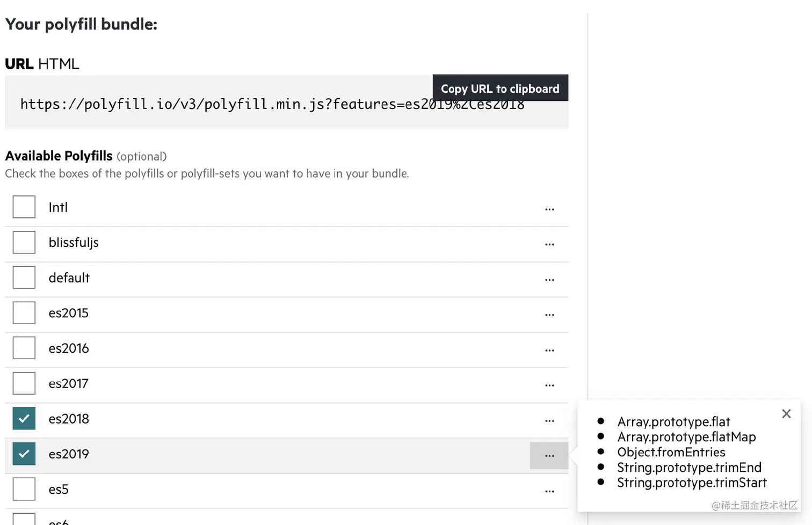The height and width of the screenshot is (525, 812).
Task: Expand es2018 ellipsis details
Action: coord(549,421)
